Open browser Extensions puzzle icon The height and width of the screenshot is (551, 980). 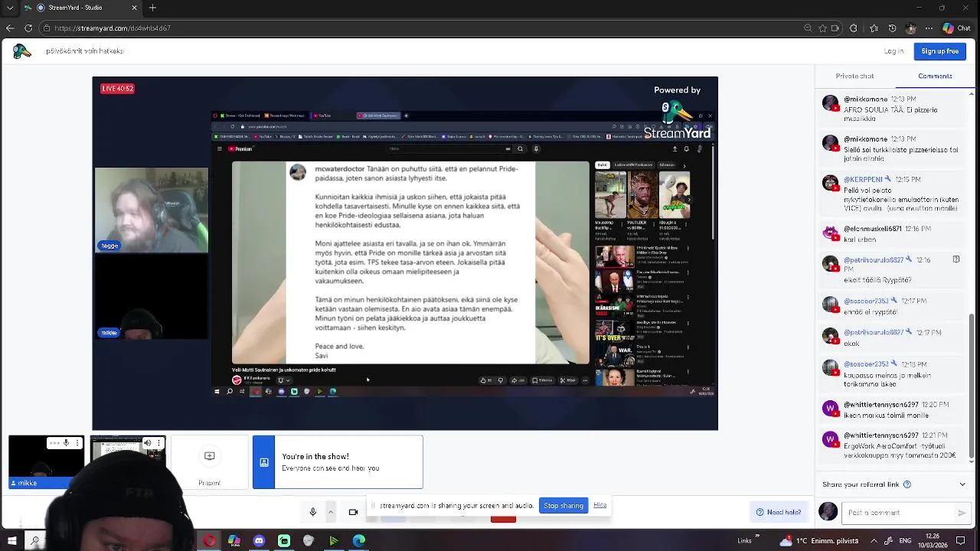tap(854, 28)
